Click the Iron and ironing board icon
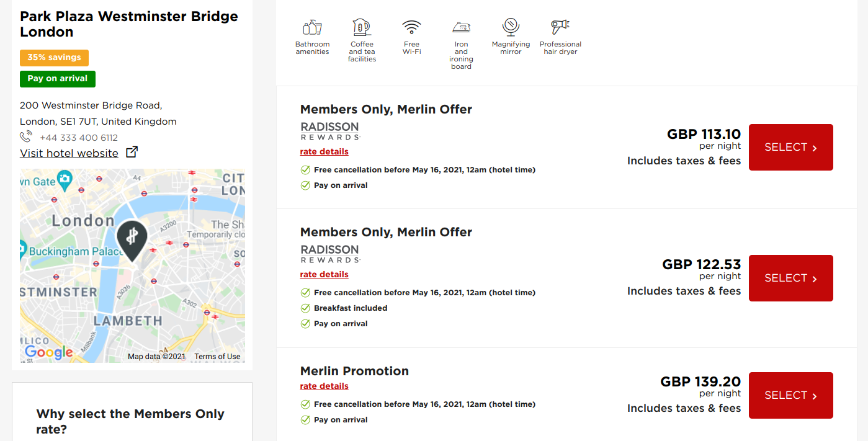868x441 pixels. coord(461,28)
